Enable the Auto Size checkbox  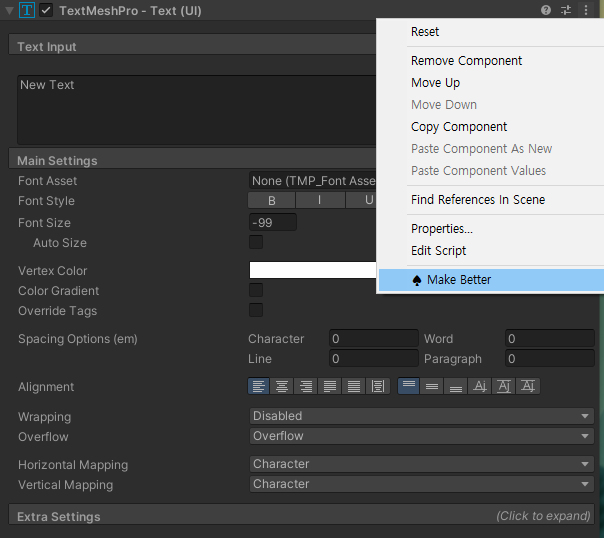click(256, 242)
